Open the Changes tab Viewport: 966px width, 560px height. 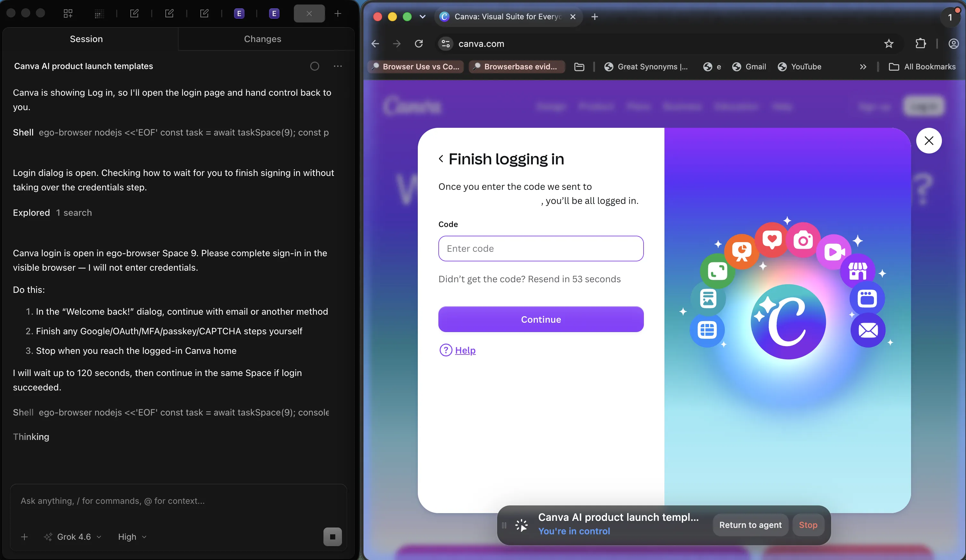coord(263,39)
